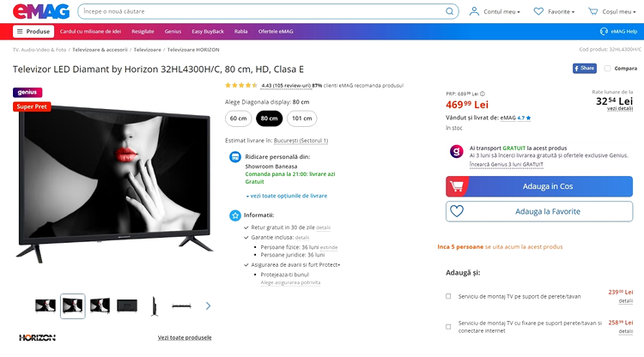644x357 pixels.
Task: Check Serviciu de montaj TV pe suport perete/tavan
Action: pos(448,296)
